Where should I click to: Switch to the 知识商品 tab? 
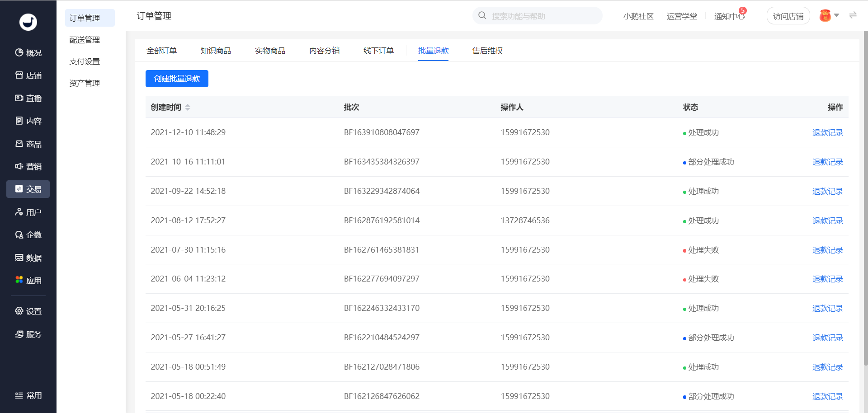pos(216,51)
